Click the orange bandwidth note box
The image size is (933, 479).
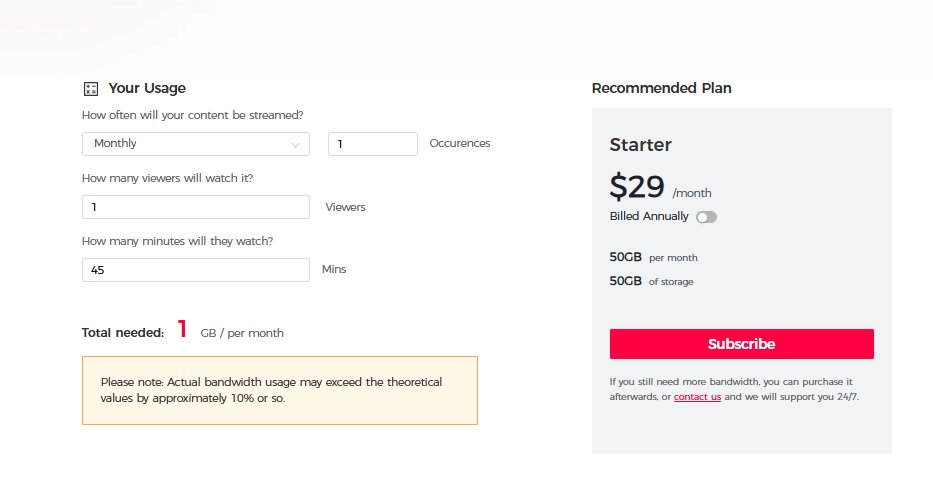coord(279,390)
